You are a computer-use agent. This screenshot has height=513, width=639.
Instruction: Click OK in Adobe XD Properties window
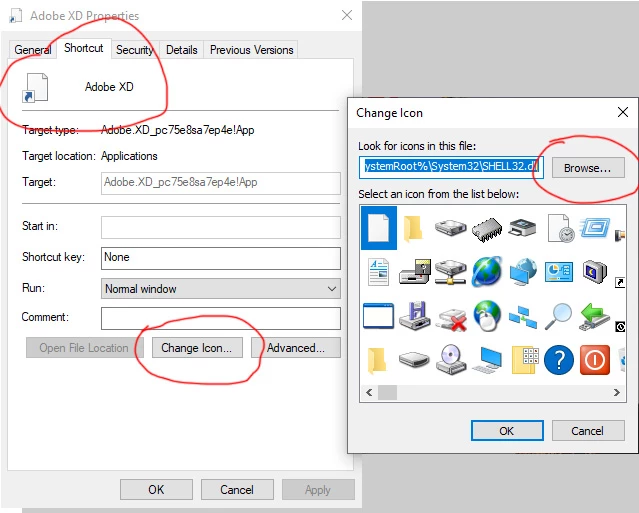[x=156, y=489]
